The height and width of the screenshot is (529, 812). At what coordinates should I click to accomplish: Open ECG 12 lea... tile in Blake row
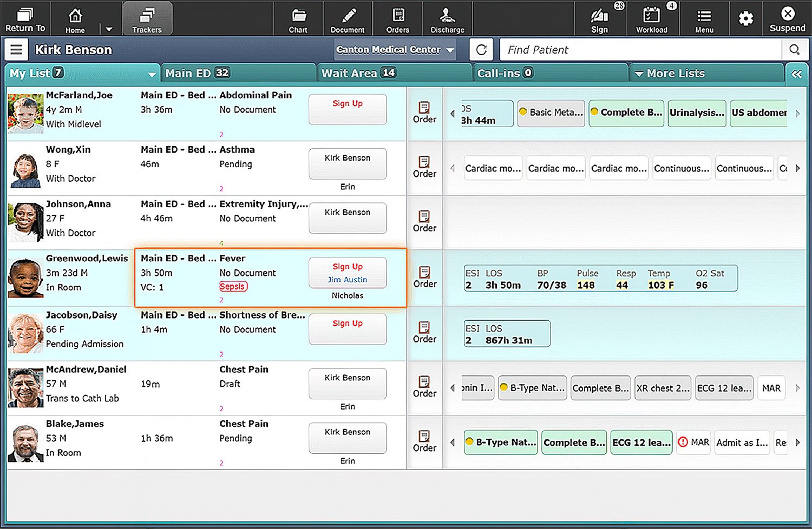[641, 442]
